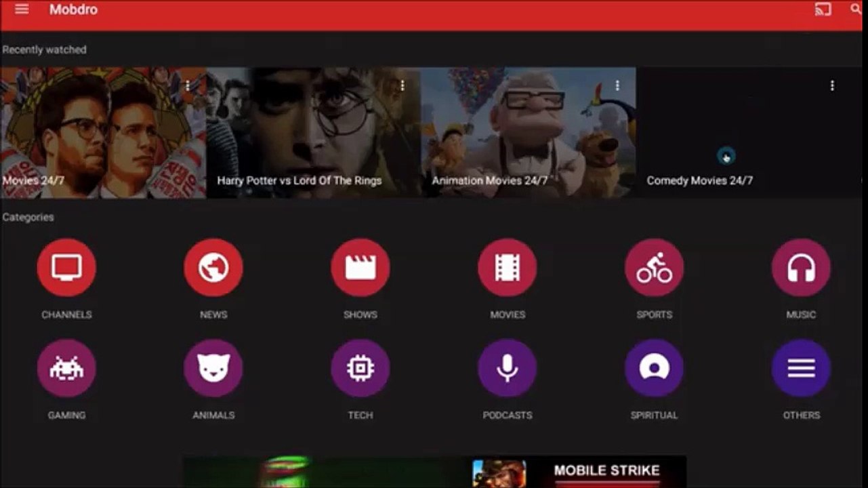Screen dimensions: 868x488
Task: Choose the Tech chip icon
Action: click(x=360, y=368)
